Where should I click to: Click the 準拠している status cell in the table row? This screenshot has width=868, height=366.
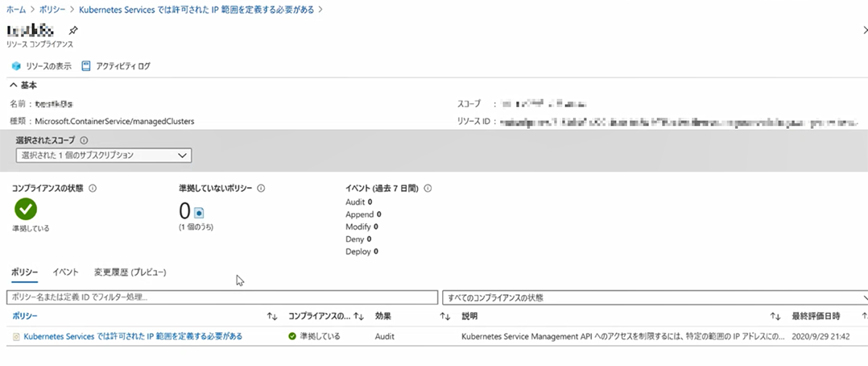pyautogui.click(x=314, y=337)
